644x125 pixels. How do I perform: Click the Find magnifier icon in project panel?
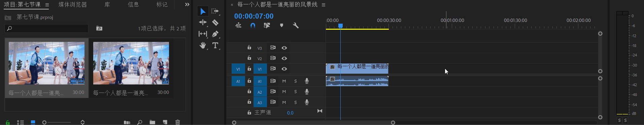click(x=140, y=122)
